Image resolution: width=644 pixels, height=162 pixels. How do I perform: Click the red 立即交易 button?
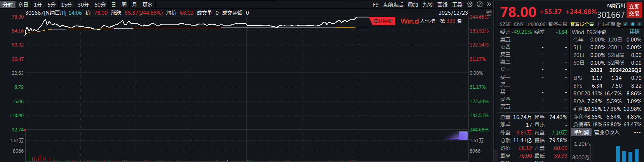(634, 10)
